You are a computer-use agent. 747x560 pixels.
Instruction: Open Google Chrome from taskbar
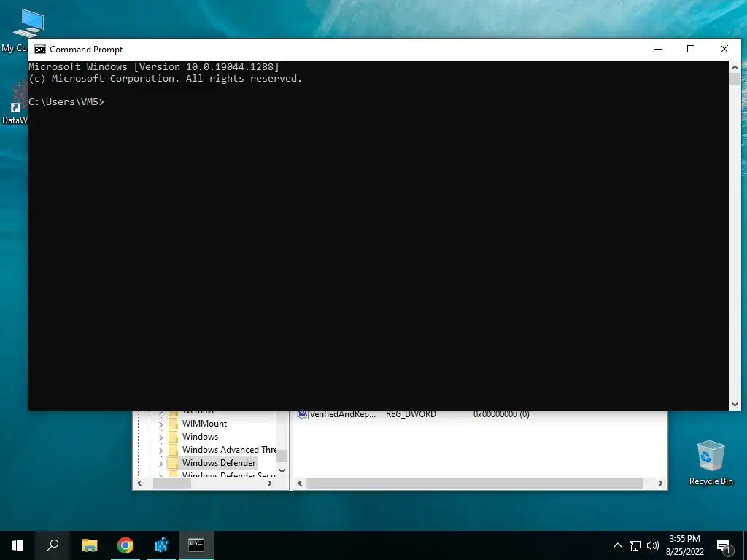pyautogui.click(x=125, y=545)
